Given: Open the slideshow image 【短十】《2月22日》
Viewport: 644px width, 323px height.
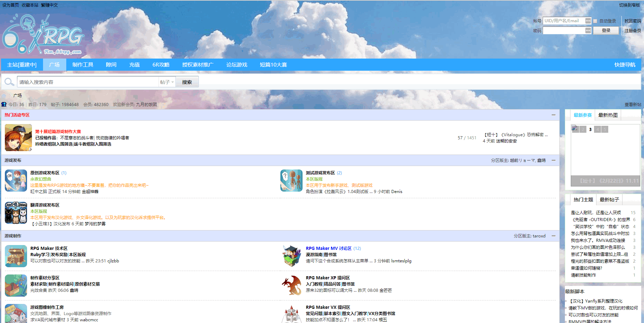Looking at the screenshot, I should 605,155.
